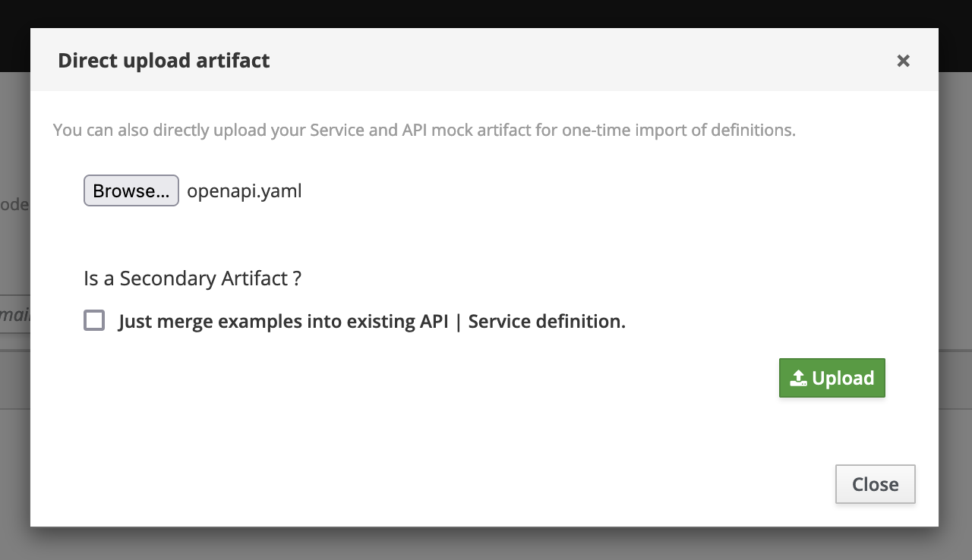This screenshot has width=972, height=560.
Task: Click the 'Is a Secondary Artifact ?' label
Action: (x=192, y=278)
